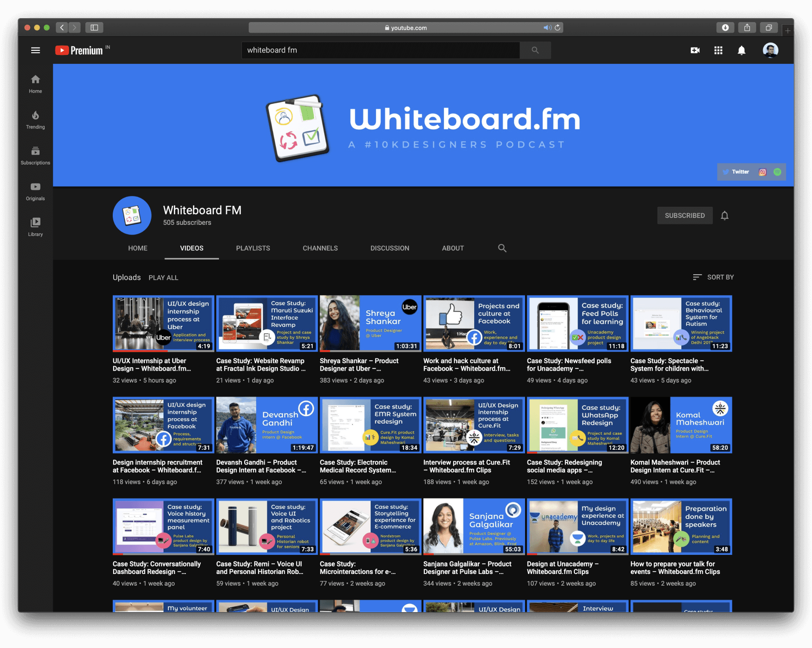Expand the hamburger guide menu
Viewport: 812px width, 648px height.
(x=35, y=50)
